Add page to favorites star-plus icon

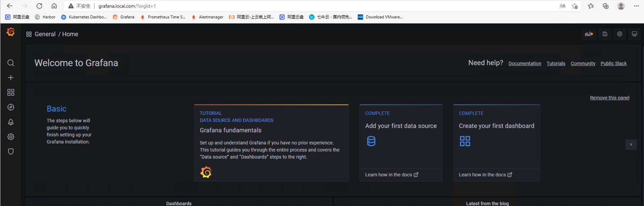click(x=575, y=6)
